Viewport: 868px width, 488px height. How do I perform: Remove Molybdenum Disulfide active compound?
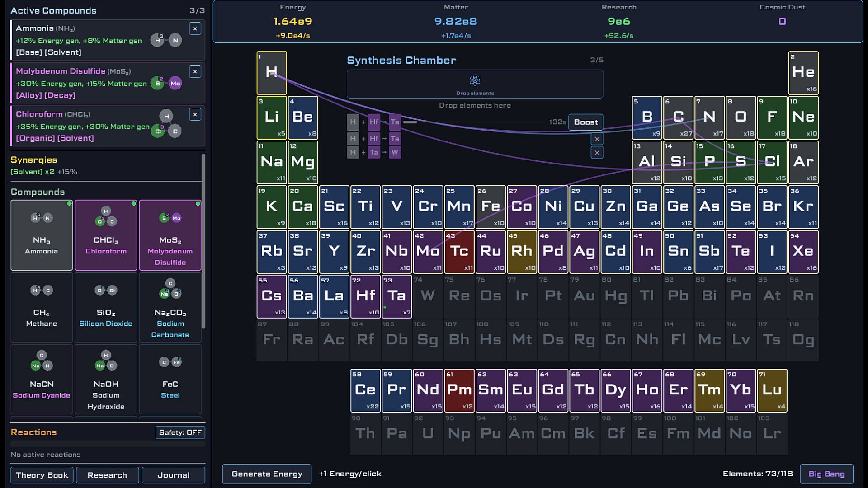coord(195,72)
